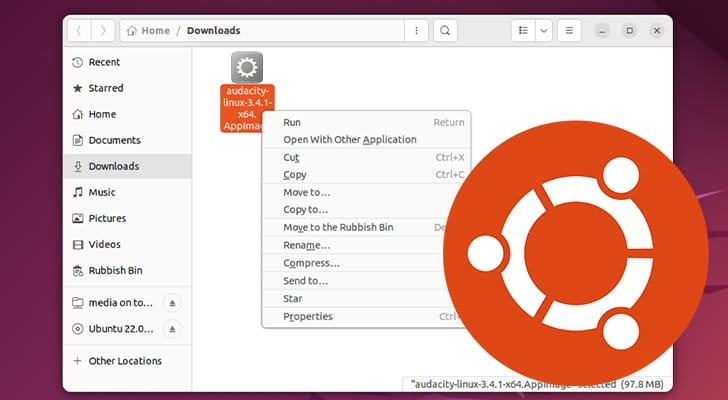Choose Move to the Rubbish Bin
The image size is (728, 400).
tap(356, 227)
